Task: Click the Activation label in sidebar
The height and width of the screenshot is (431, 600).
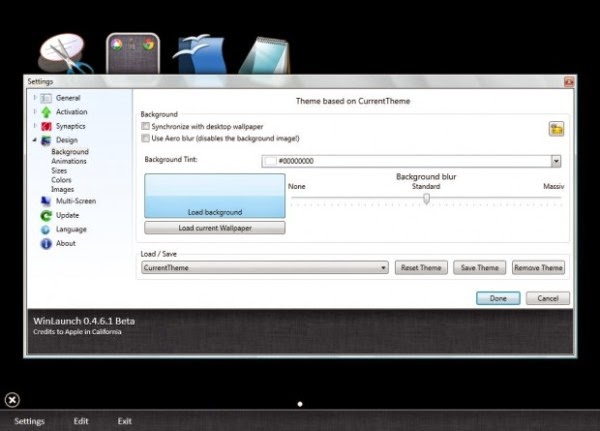Action: point(72,112)
